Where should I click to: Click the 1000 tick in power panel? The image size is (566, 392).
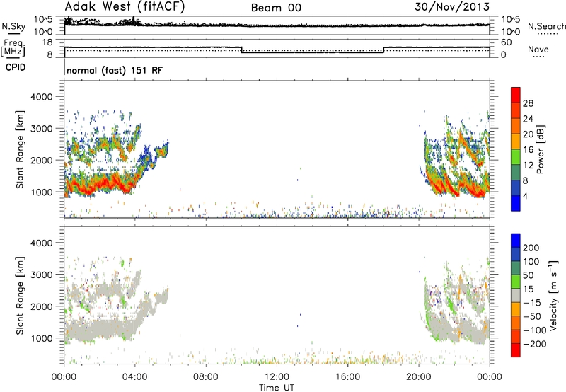click(41, 192)
